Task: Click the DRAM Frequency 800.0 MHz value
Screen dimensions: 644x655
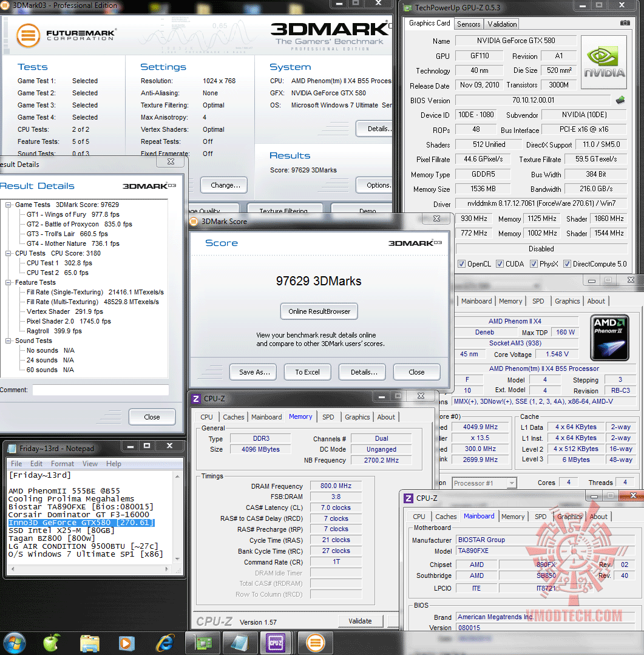Action: click(x=336, y=486)
